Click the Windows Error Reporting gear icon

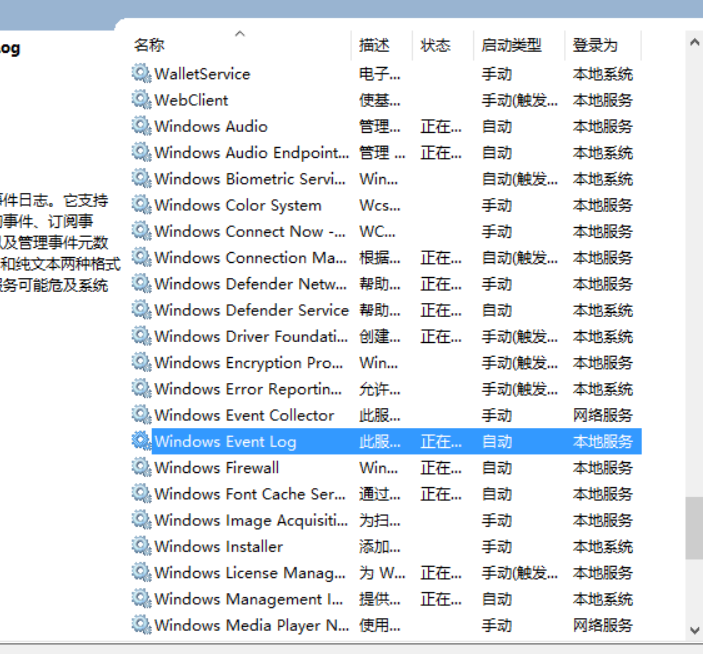(141, 389)
